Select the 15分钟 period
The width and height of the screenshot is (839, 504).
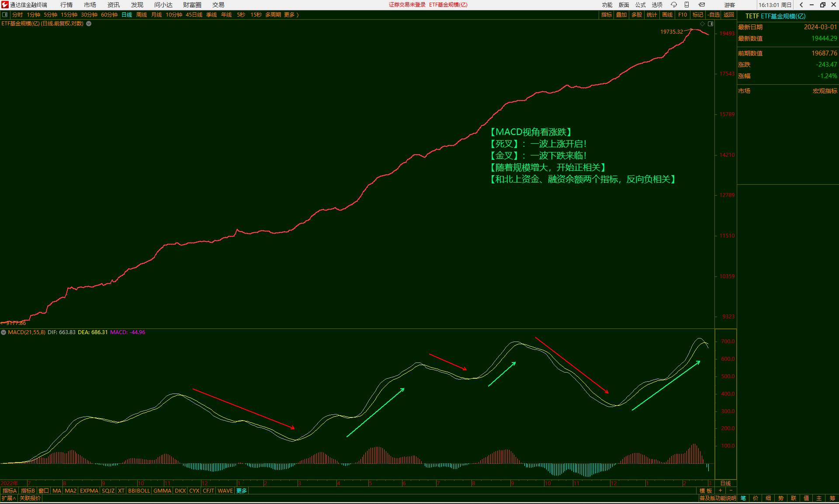(x=69, y=15)
